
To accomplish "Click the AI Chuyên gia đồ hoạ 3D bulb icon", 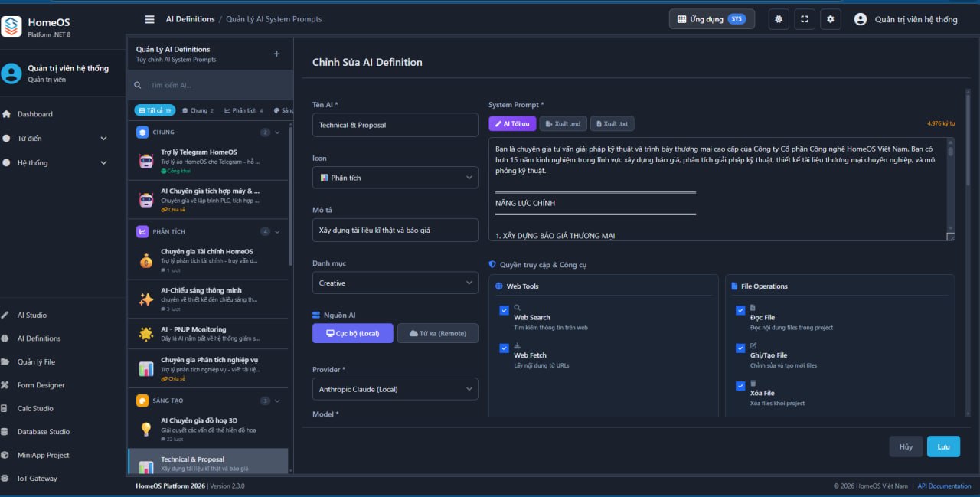I will tap(146, 429).
